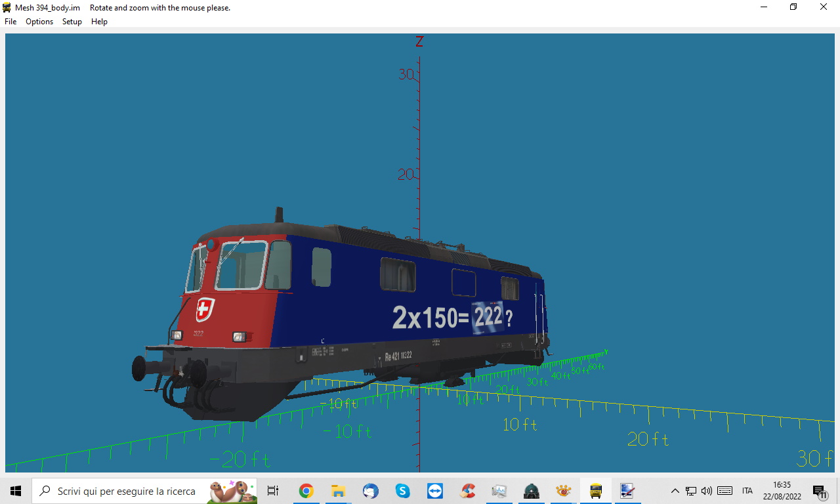840x504 pixels.
Task: Click the mesh viewer app icon in title bar
Action: (x=7, y=7)
